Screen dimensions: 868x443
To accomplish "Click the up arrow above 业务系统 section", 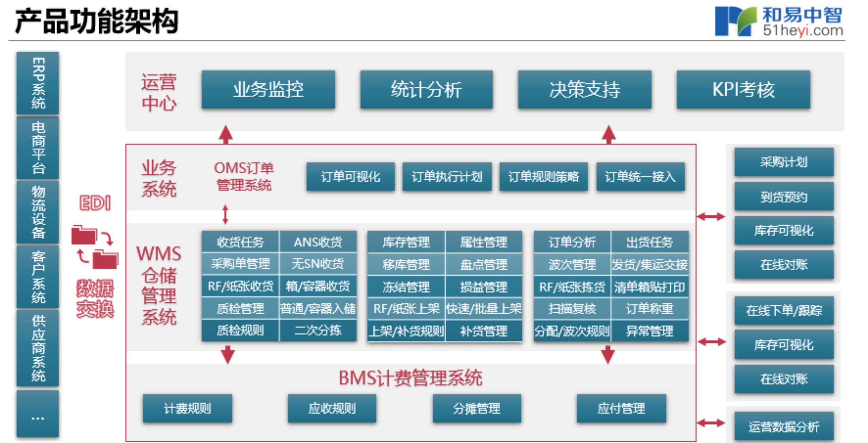I will click(x=226, y=135).
